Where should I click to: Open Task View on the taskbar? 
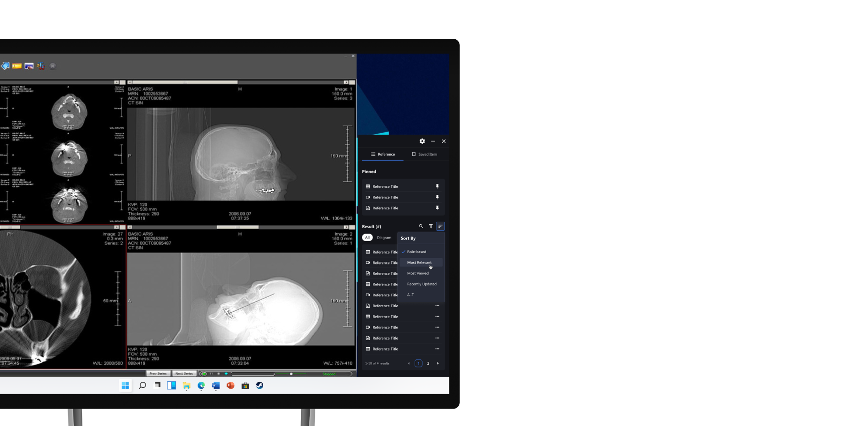coord(157,385)
